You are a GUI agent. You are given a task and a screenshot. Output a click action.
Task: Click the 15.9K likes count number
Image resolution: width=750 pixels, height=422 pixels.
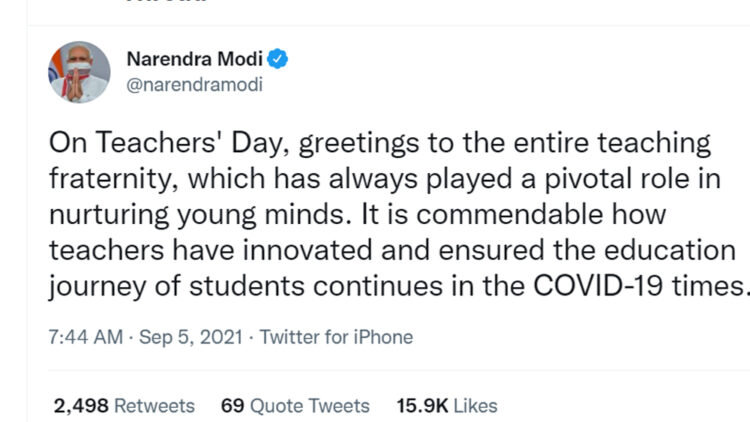click(x=422, y=406)
